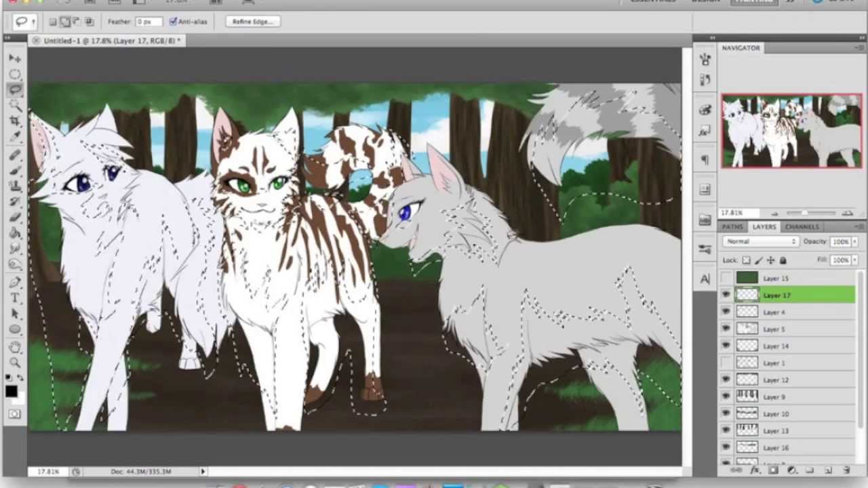
Task: Open the status bar info arrow menu
Action: [202, 471]
